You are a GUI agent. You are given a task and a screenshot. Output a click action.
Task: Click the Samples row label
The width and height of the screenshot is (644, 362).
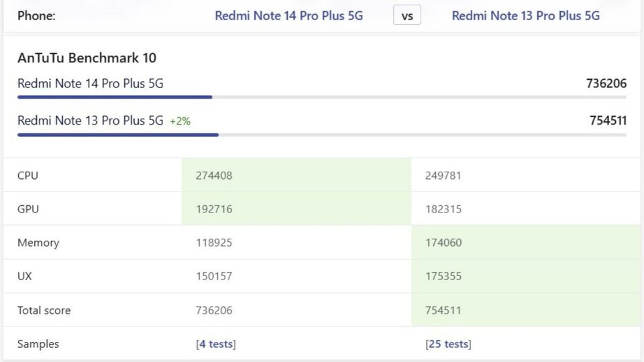point(38,344)
